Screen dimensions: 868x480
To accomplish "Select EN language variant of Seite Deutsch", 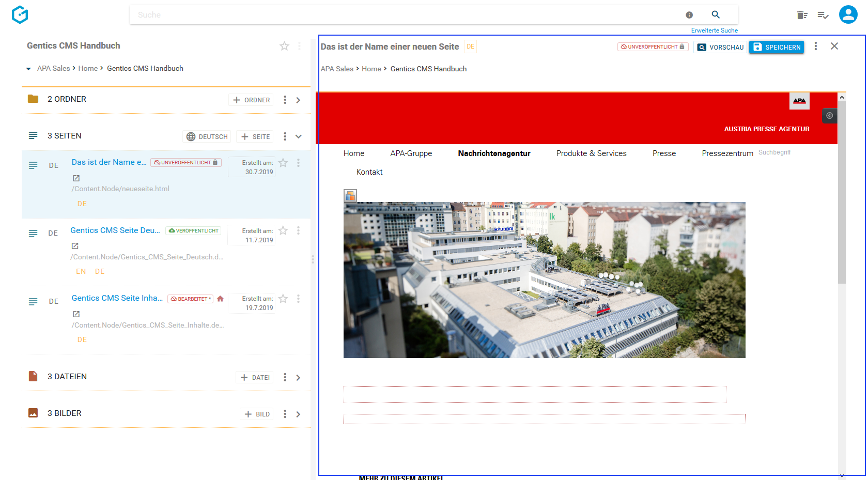I will [81, 271].
